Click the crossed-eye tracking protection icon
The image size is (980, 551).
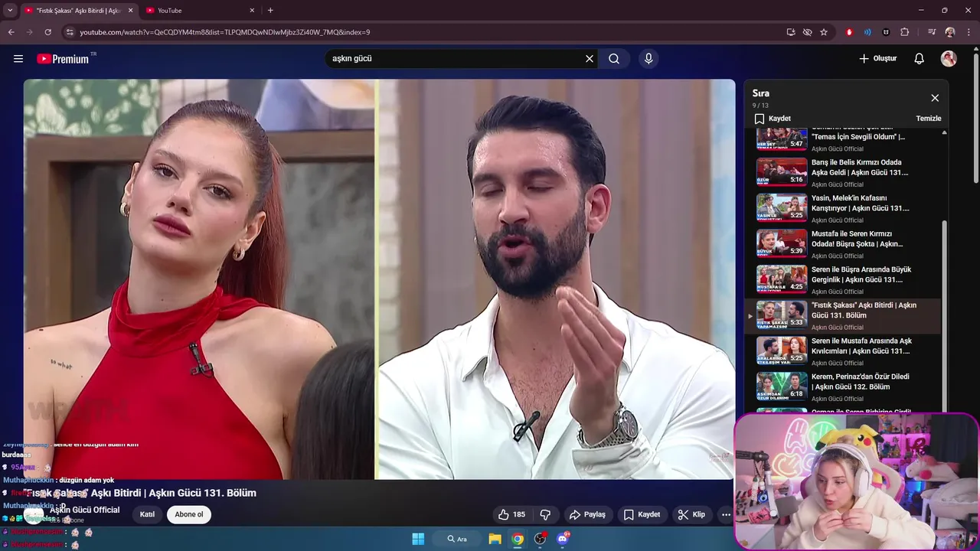(807, 32)
